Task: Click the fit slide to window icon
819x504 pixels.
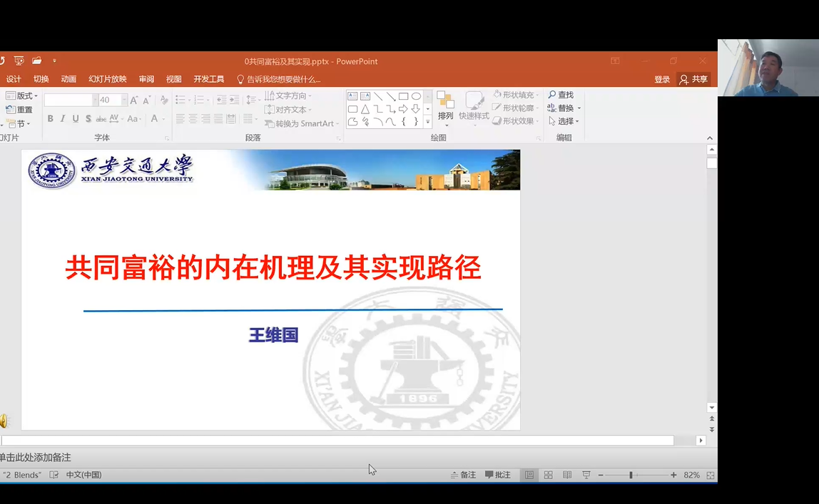Action: coord(710,475)
